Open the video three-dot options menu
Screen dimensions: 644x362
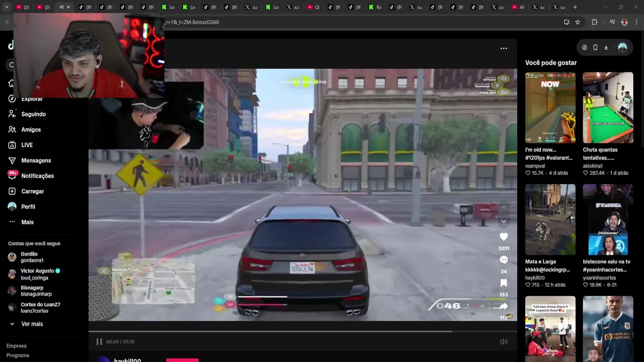click(504, 48)
